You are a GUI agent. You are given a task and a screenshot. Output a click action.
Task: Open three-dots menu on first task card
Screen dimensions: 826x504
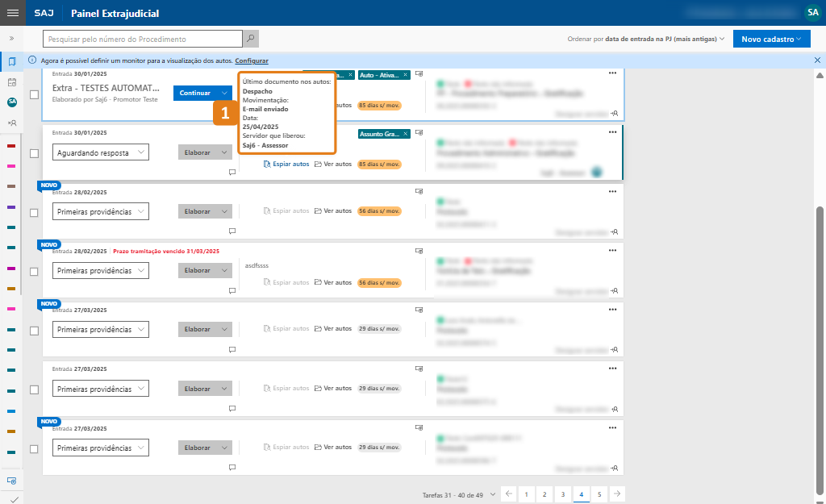(612, 73)
